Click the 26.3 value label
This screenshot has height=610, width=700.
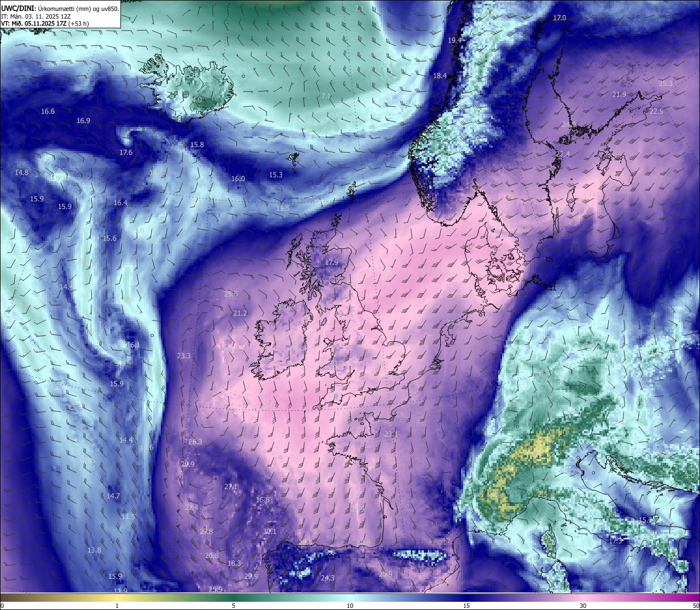pos(195,442)
